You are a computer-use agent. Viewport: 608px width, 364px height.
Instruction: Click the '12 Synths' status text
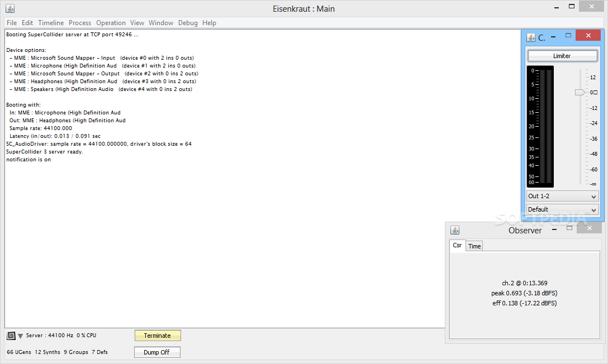(x=47, y=352)
